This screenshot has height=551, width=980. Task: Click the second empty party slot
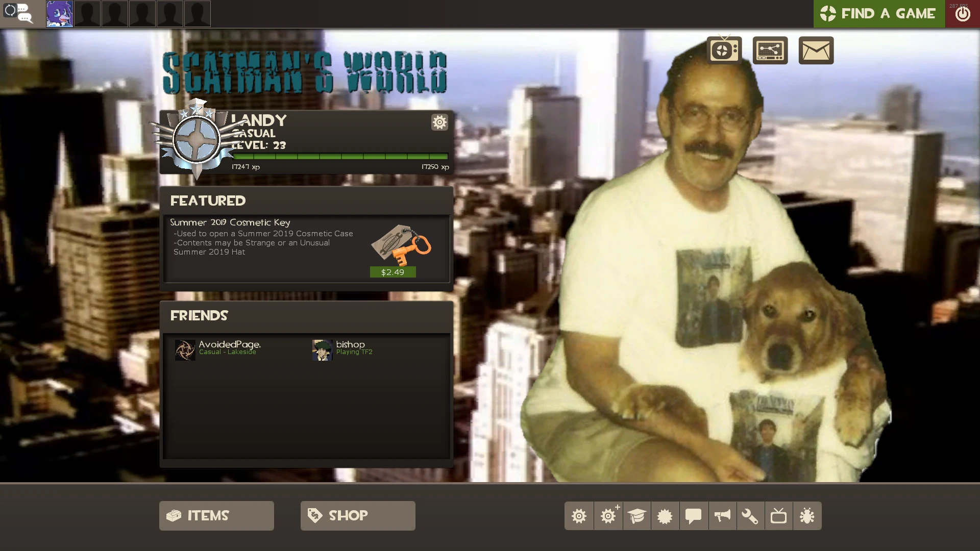(x=115, y=14)
